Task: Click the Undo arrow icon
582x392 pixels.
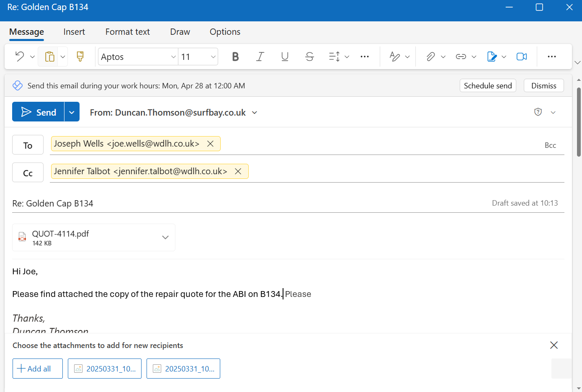Action: [x=19, y=57]
